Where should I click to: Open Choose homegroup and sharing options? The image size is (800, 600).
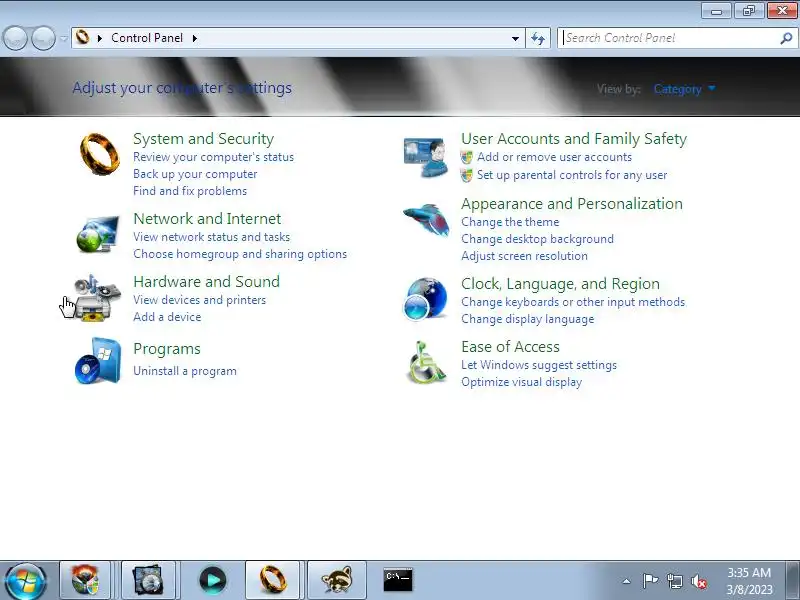click(240, 254)
